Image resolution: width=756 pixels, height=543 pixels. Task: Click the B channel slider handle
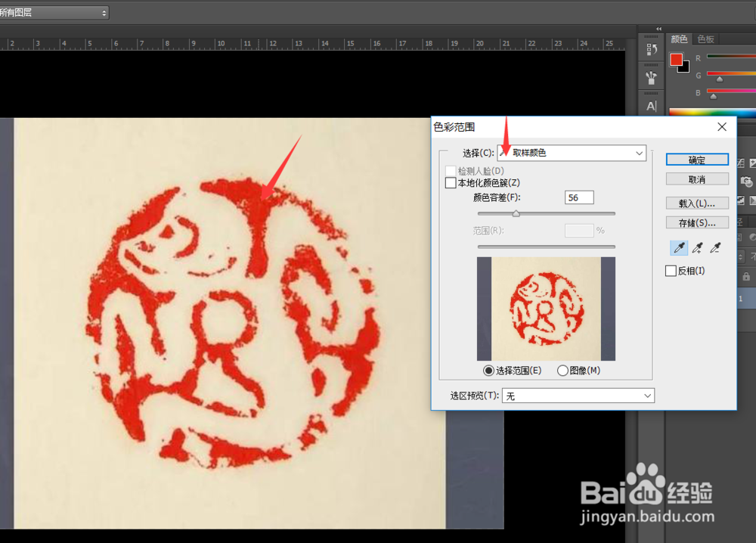pyautogui.click(x=714, y=97)
